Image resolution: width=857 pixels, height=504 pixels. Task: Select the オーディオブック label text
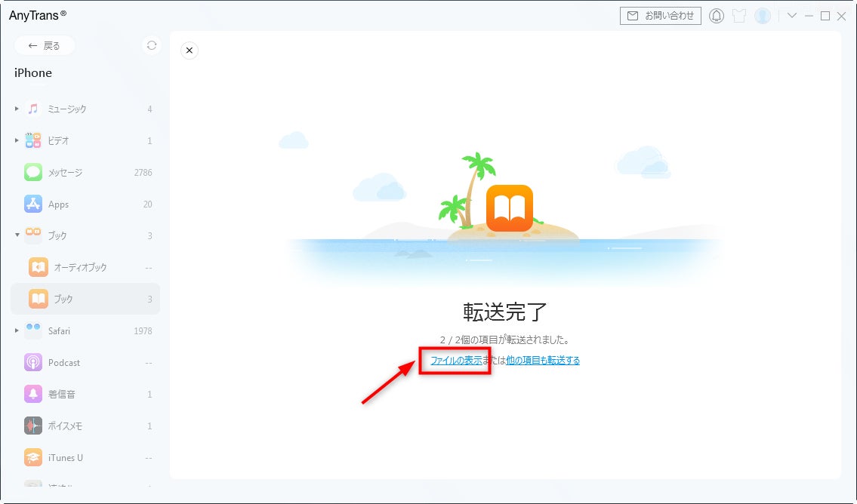80,268
